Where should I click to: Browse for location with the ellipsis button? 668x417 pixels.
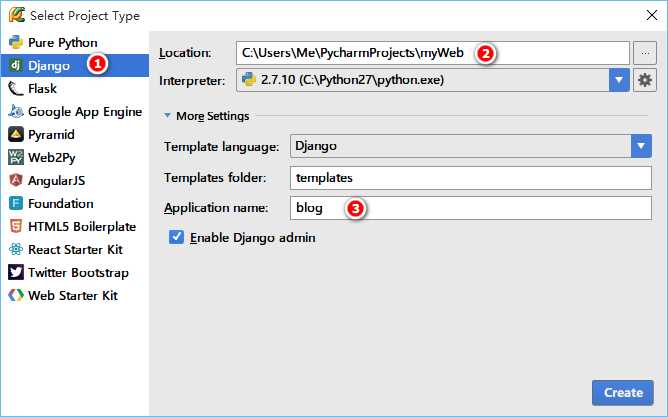point(645,53)
